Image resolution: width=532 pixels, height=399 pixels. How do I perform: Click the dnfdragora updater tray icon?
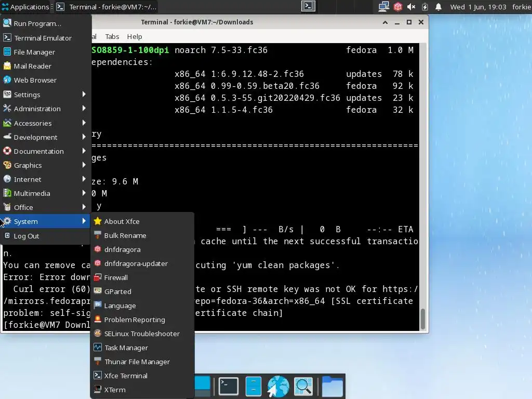(x=397, y=7)
